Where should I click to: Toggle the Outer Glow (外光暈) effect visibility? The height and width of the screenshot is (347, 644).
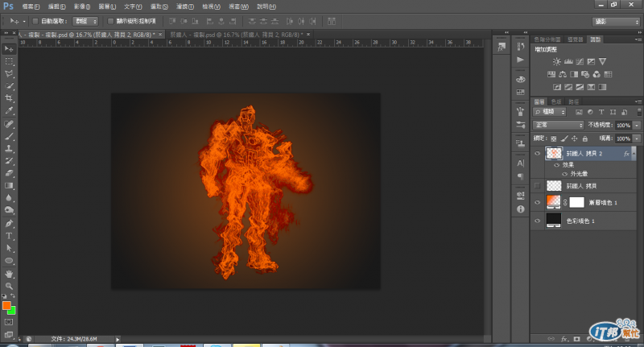[x=565, y=174]
